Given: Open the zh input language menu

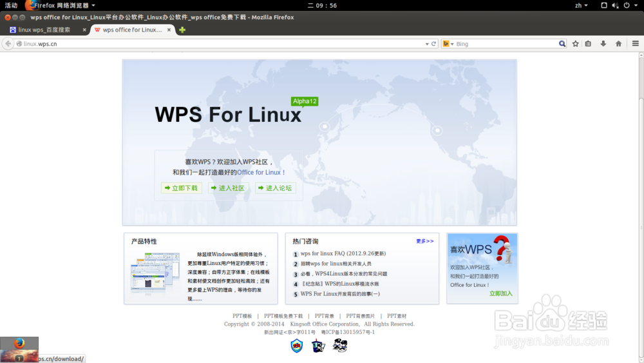Looking at the screenshot, I should [x=581, y=5].
